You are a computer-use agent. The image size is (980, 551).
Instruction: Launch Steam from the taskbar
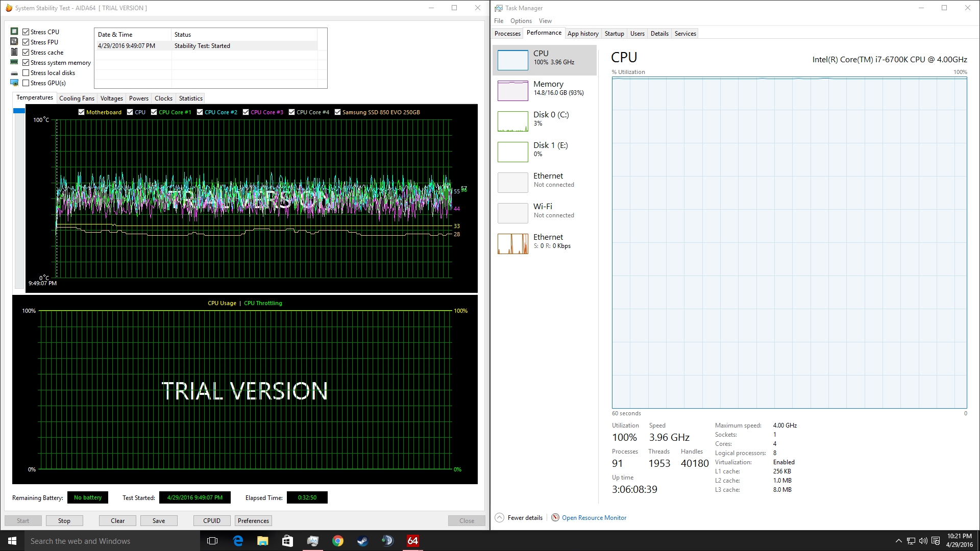pos(363,541)
